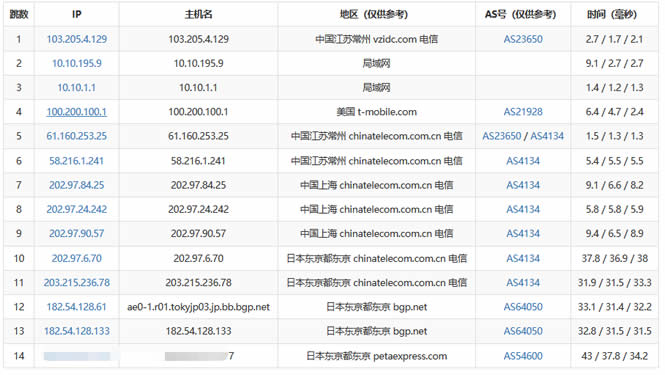
Task: Open IP link 203.215.236.78
Action: 77,283
